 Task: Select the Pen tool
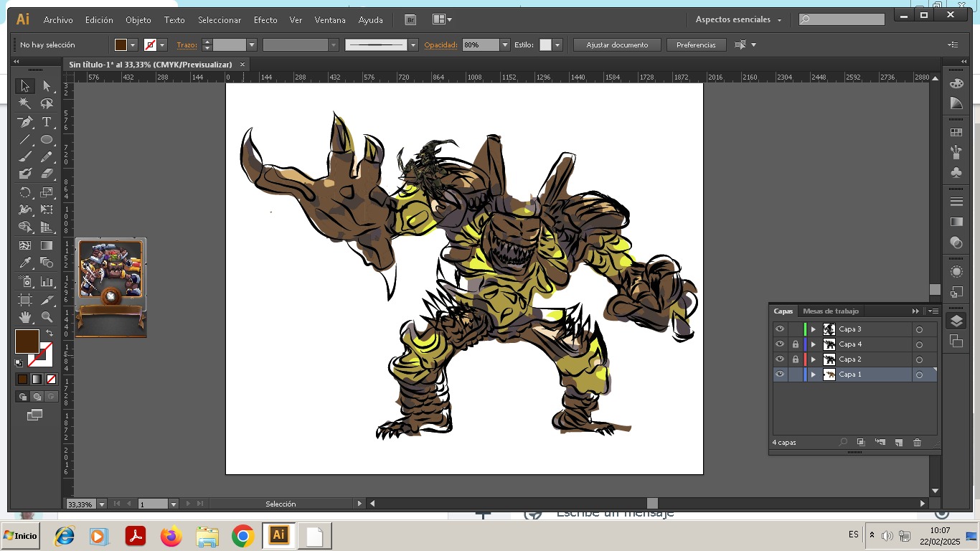pos(24,122)
